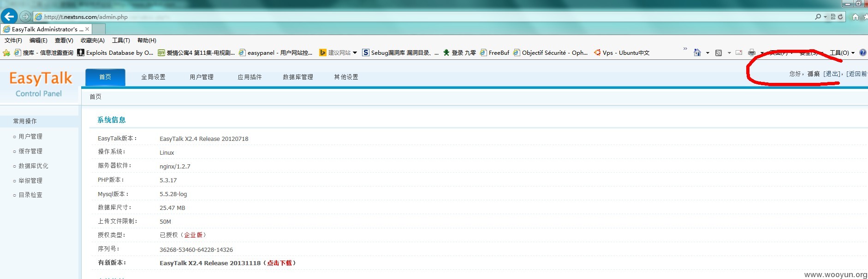Open the Sebug漏洞库 bookmark
This screenshot has width=868, height=279.
400,53
